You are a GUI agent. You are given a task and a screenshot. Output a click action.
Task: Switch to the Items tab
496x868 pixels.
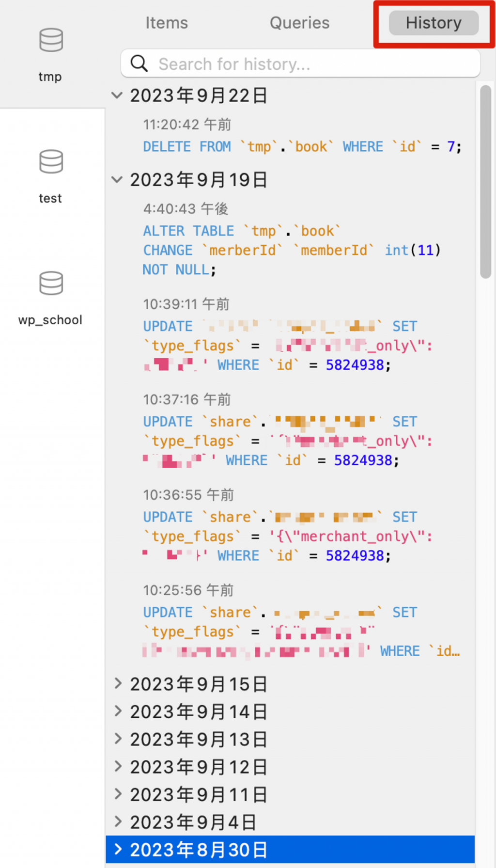(x=167, y=23)
